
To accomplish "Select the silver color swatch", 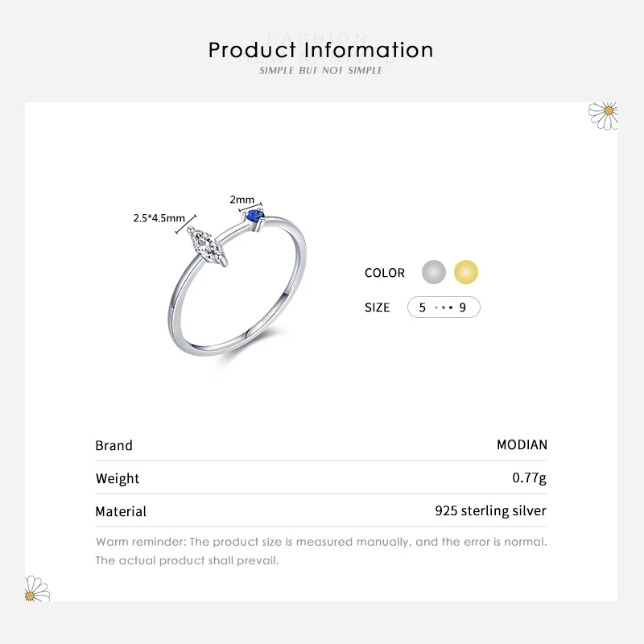I will tap(434, 272).
